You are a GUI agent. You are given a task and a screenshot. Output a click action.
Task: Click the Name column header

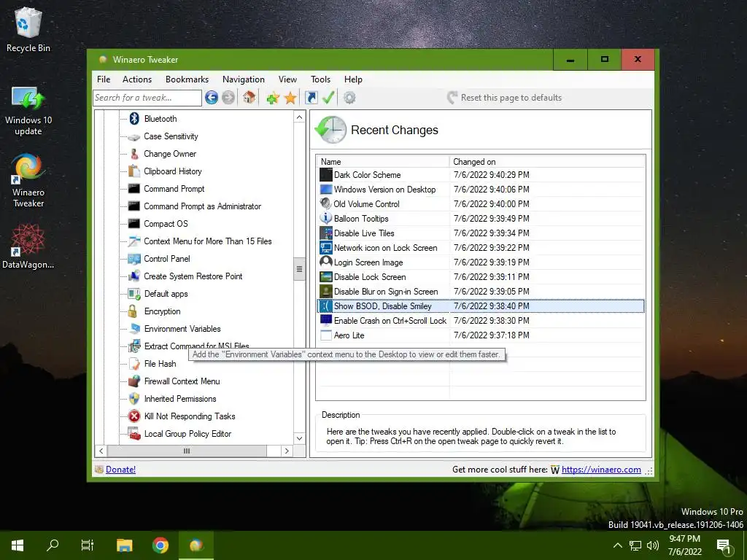(383, 162)
